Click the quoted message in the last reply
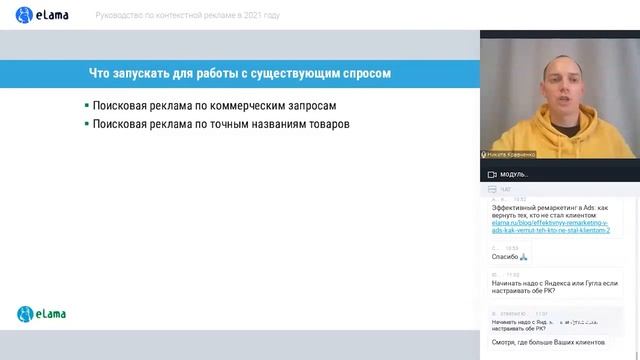The width and height of the screenshot is (640, 360). pyautogui.click(x=545, y=325)
